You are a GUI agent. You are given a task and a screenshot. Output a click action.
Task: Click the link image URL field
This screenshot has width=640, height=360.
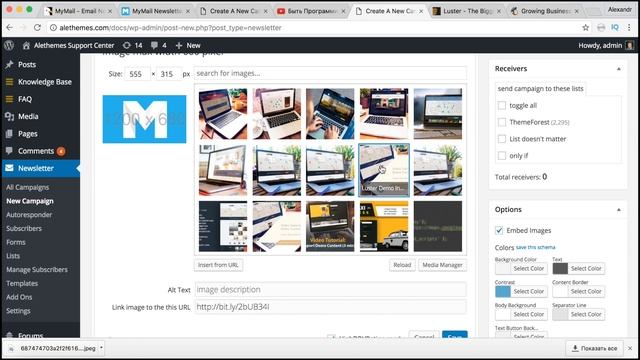pyautogui.click(x=330, y=307)
